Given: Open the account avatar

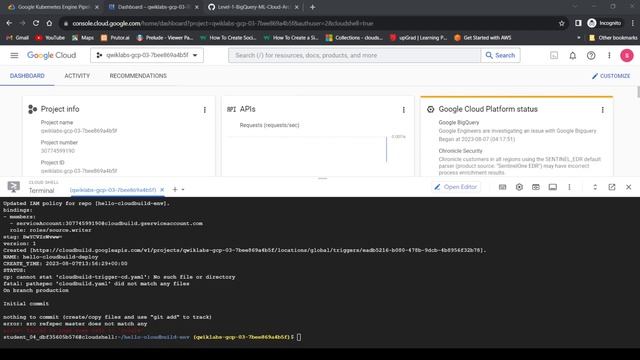Looking at the screenshot, I should click(x=627, y=55).
